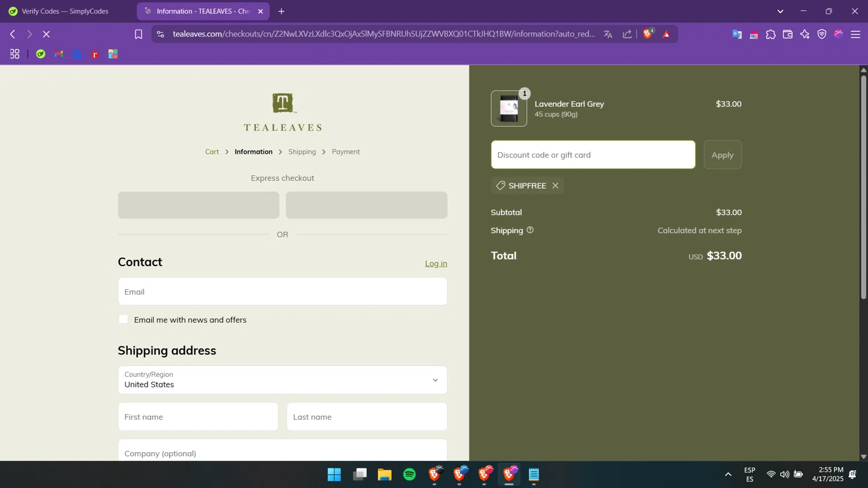Open the extensions puzzle icon

click(x=771, y=35)
